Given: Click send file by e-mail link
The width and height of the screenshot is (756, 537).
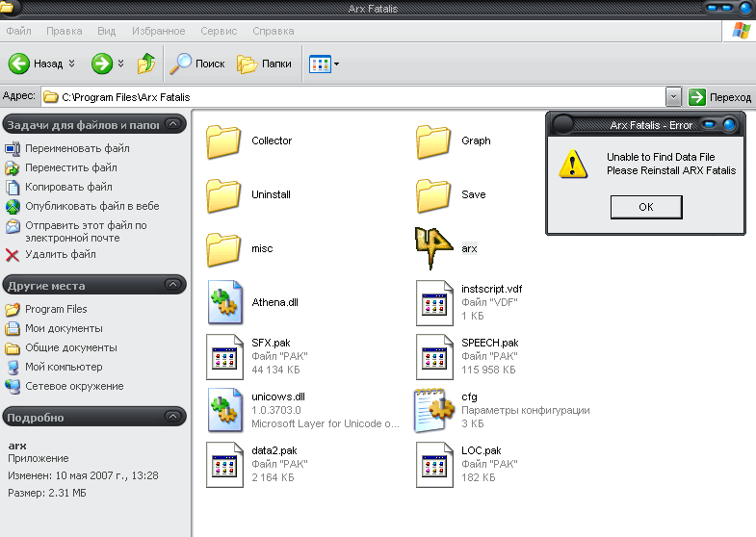Looking at the screenshot, I should pyautogui.click(x=86, y=232).
